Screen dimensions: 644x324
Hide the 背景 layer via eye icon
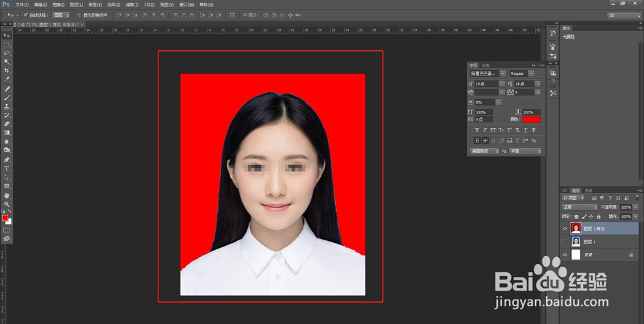pyautogui.click(x=565, y=255)
